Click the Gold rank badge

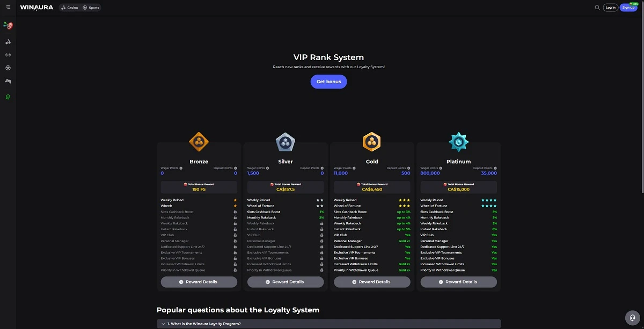(372, 142)
